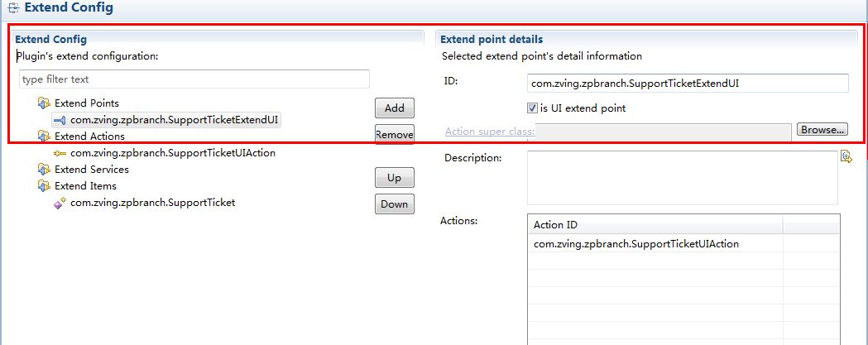Click the SupportTicketUIAction action icon
868x345 pixels.
[60, 153]
